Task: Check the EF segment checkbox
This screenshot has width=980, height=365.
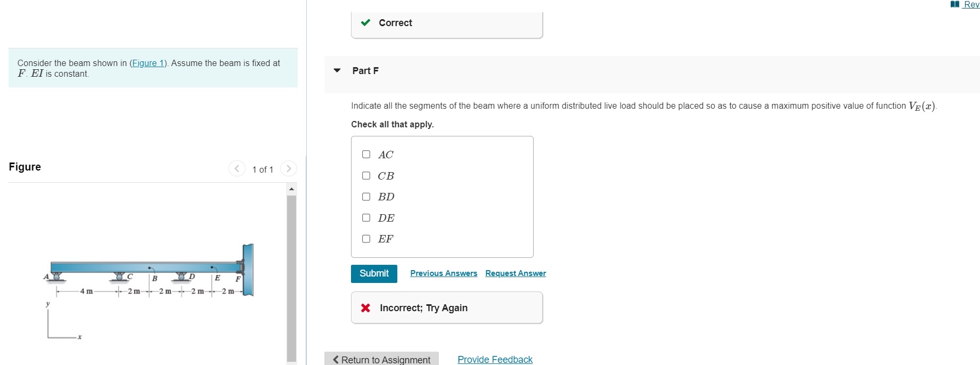Action: point(366,238)
